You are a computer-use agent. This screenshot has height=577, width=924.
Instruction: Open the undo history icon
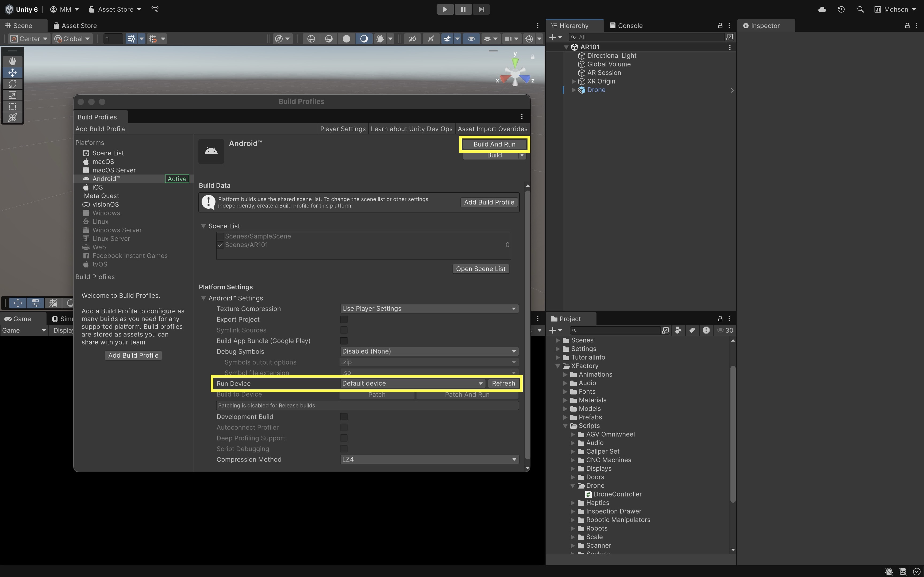(841, 9)
